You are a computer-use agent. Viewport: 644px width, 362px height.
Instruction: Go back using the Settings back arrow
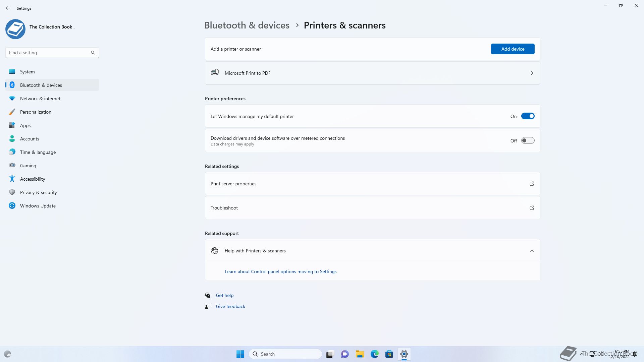pos(8,8)
